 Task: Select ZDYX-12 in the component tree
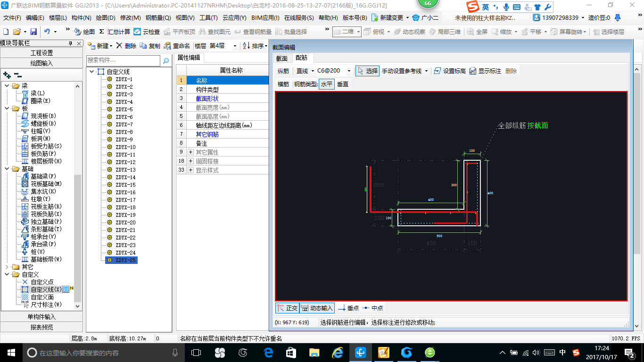pos(125,162)
